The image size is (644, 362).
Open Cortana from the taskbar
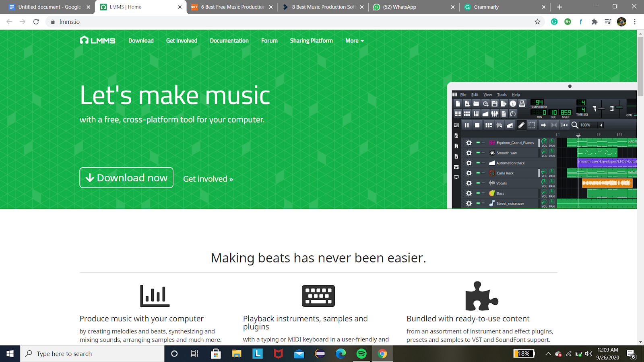pyautogui.click(x=174, y=354)
